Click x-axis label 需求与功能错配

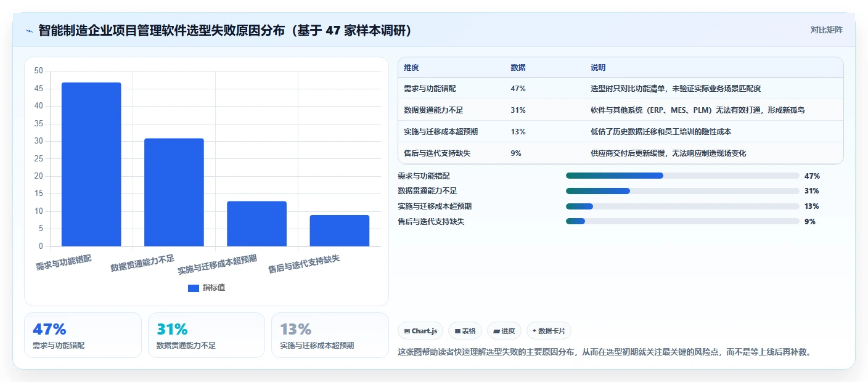click(63, 262)
